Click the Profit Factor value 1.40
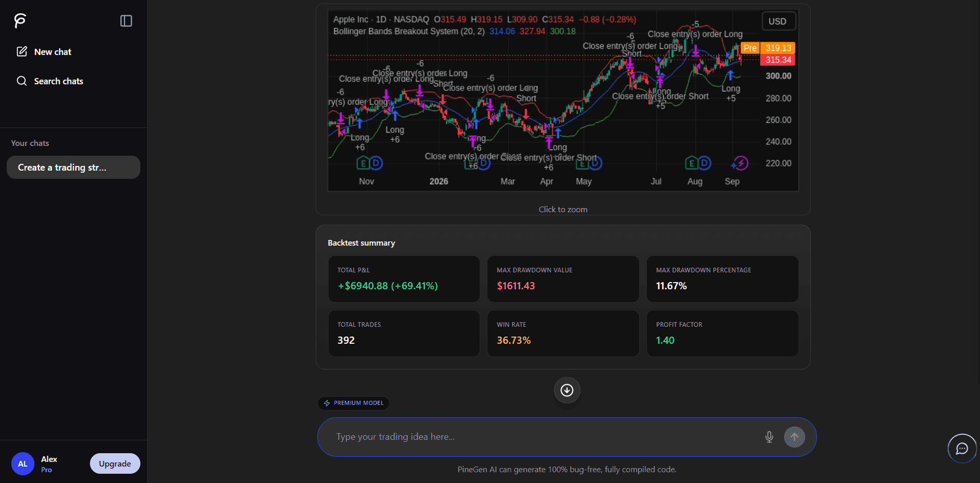The image size is (980, 483). (x=665, y=340)
